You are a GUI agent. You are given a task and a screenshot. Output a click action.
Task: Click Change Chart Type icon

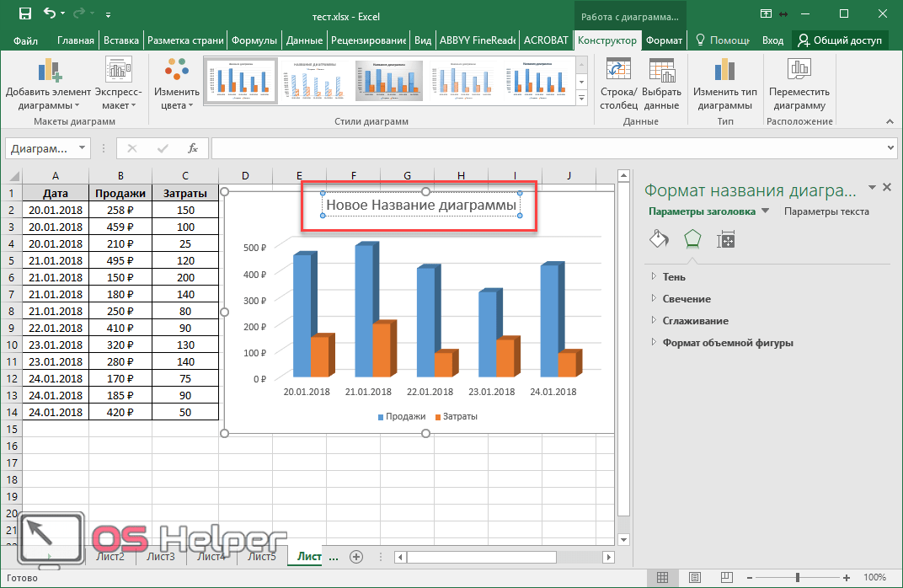click(x=724, y=72)
